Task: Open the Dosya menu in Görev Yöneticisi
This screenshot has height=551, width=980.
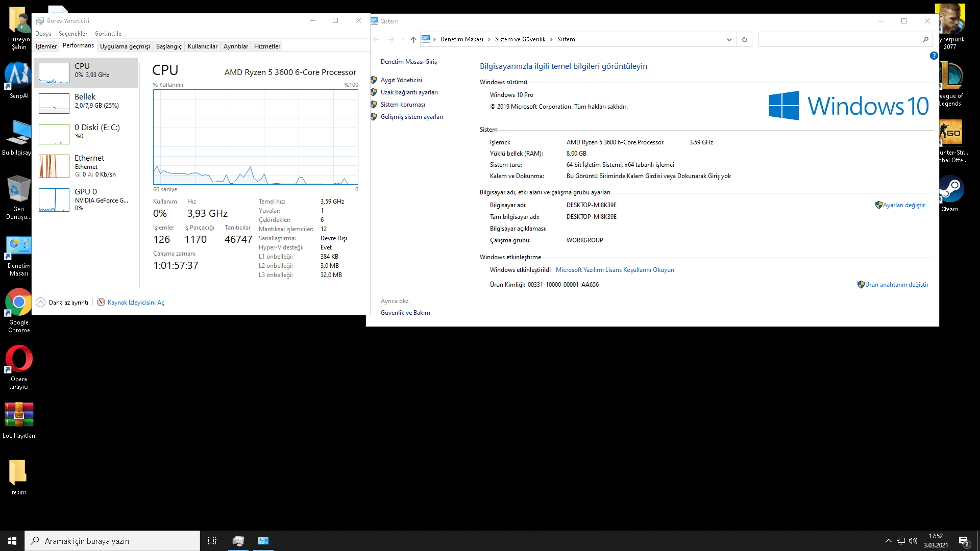Action: pos(43,34)
